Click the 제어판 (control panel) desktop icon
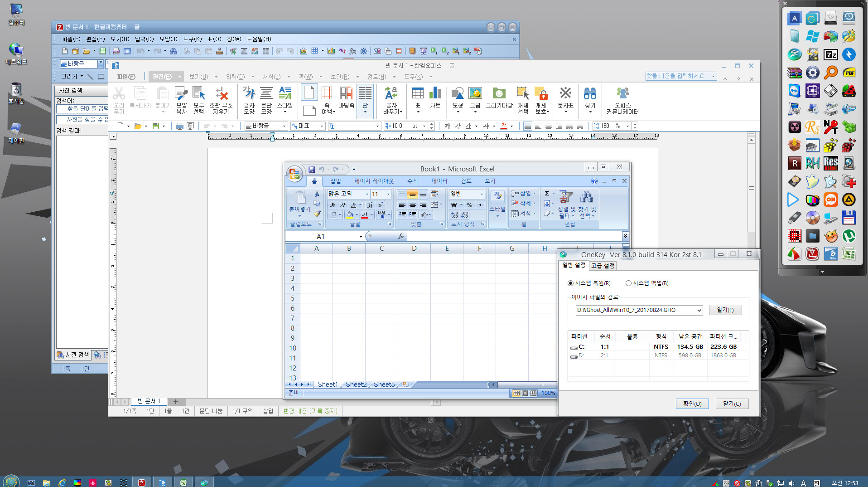 click(x=16, y=132)
